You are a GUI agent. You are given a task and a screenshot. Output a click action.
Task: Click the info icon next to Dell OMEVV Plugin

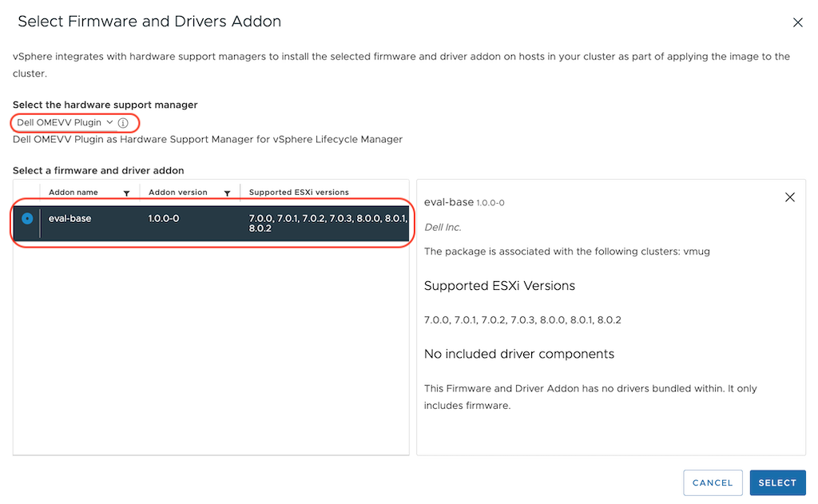[x=123, y=123]
